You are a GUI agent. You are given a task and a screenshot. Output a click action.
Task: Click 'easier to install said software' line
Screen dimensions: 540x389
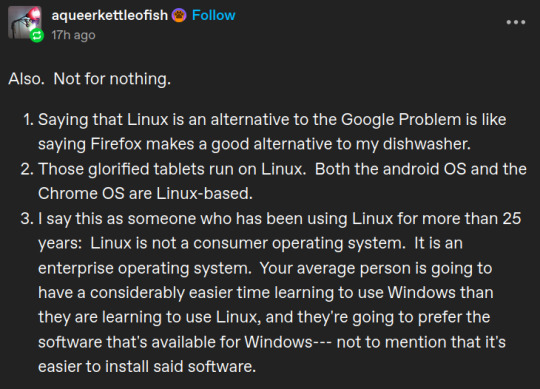coord(147,367)
